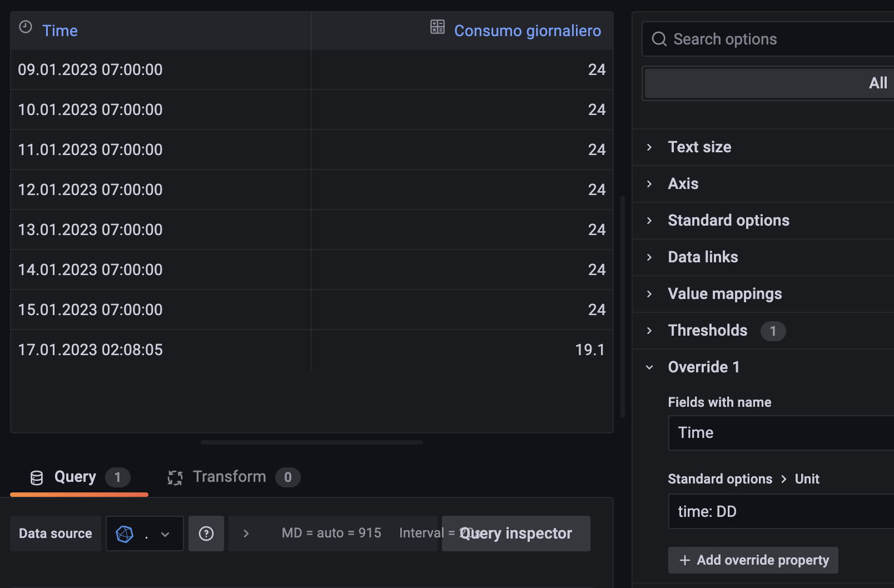
Task: Select the All filter option
Action: (x=878, y=83)
